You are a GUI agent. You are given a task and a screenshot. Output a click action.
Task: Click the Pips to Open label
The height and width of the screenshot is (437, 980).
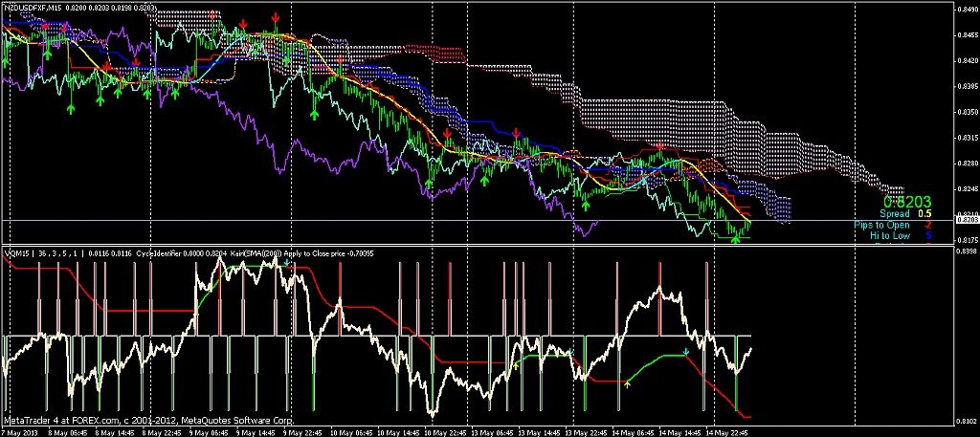tap(881, 225)
